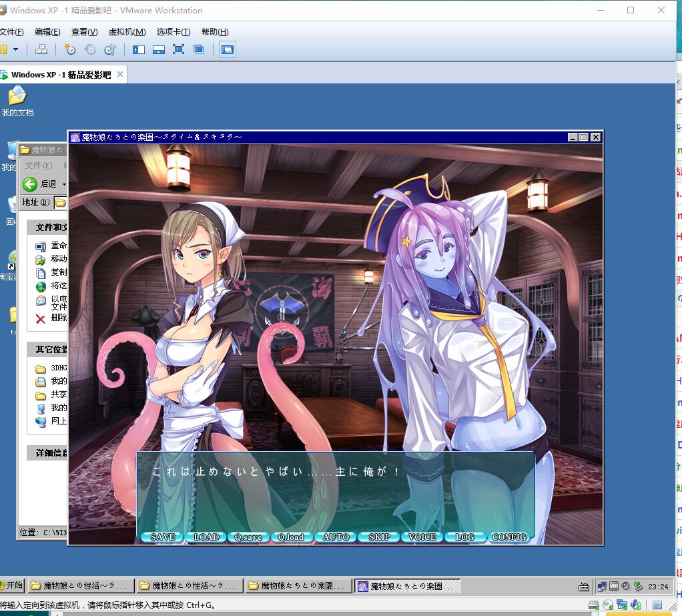Click the Unity mode toolbar icon
Viewport: 682px width, 616px height.
point(198,49)
